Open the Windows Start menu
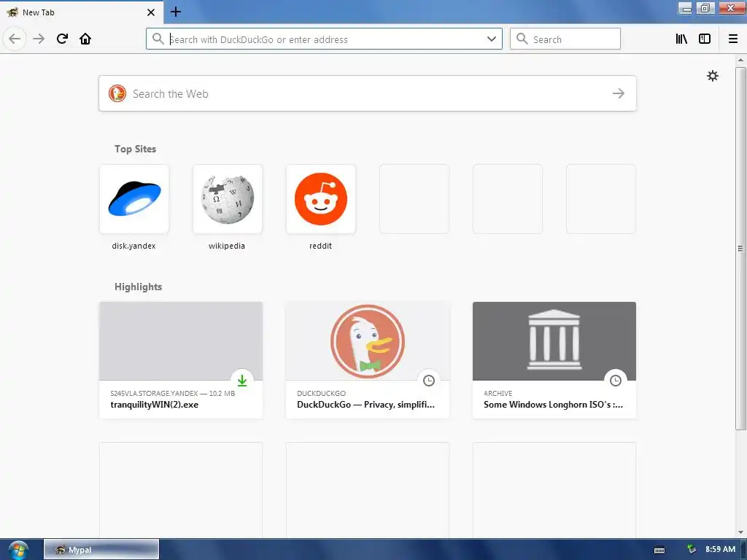747x560 pixels. click(x=18, y=550)
